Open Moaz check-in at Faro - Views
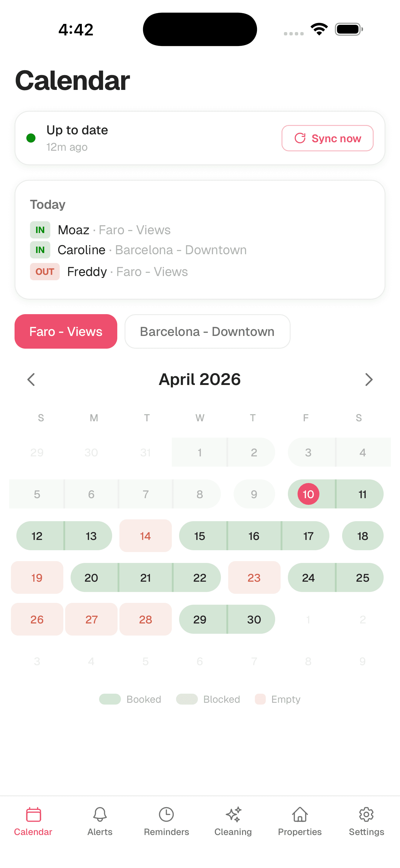The image size is (400, 868). [x=114, y=230]
